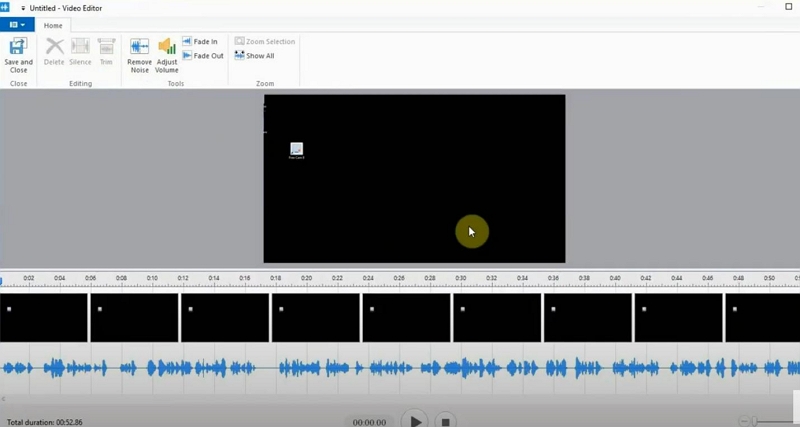Click the Save and Close button
The image size is (800, 427).
click(18, 56)
